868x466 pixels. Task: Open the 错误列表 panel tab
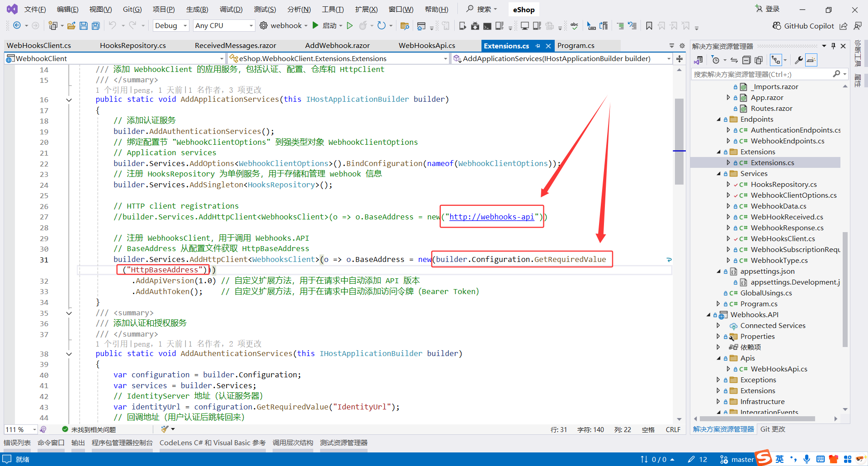pos(17,443)
